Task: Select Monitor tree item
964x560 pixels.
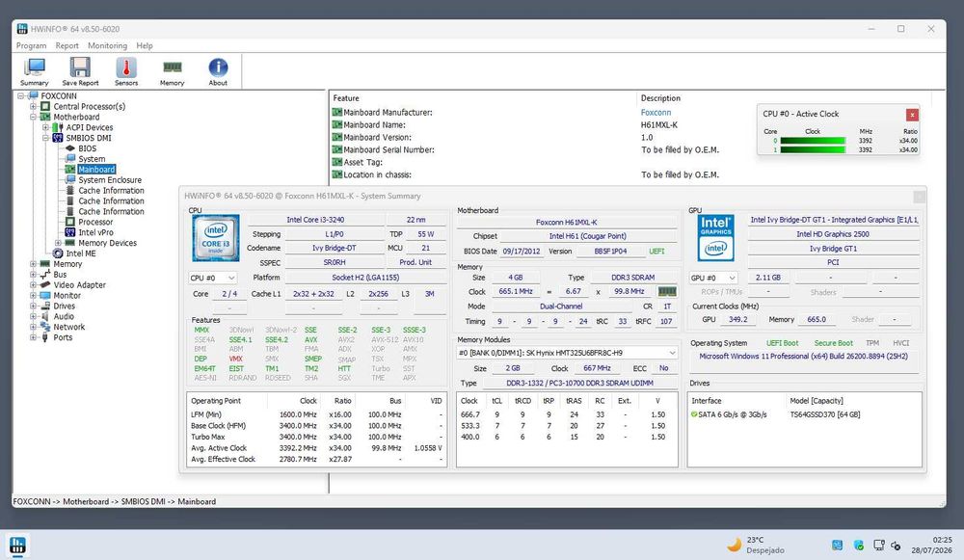Action: point(67,295)
